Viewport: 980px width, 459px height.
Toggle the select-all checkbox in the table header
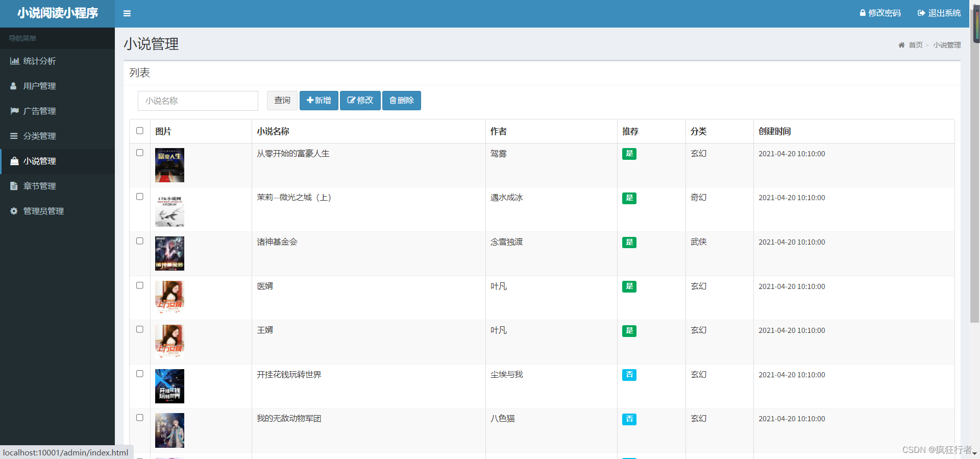coord(140,131)
